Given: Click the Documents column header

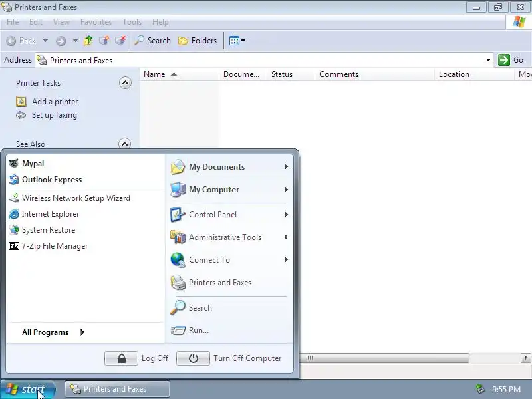Looking at the screenshot, I should (x=243, y=74).
